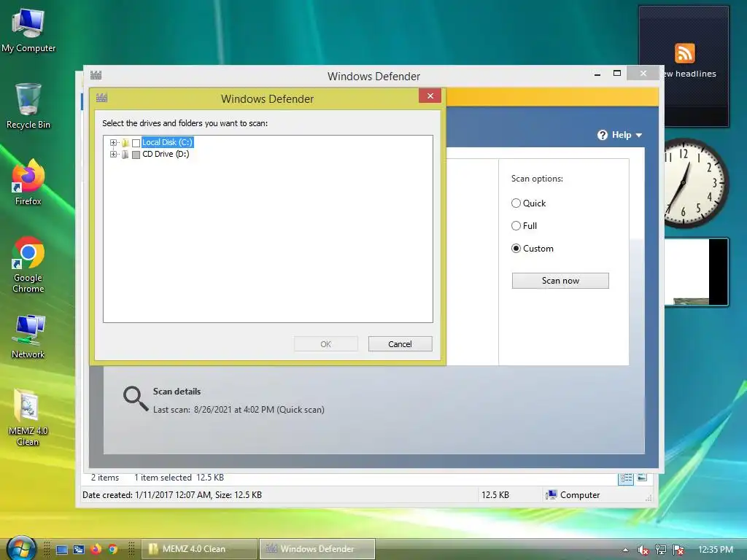Maximize the main Windows Defender window
Viewport: 747px width, 560px height.
coord(617,74)
